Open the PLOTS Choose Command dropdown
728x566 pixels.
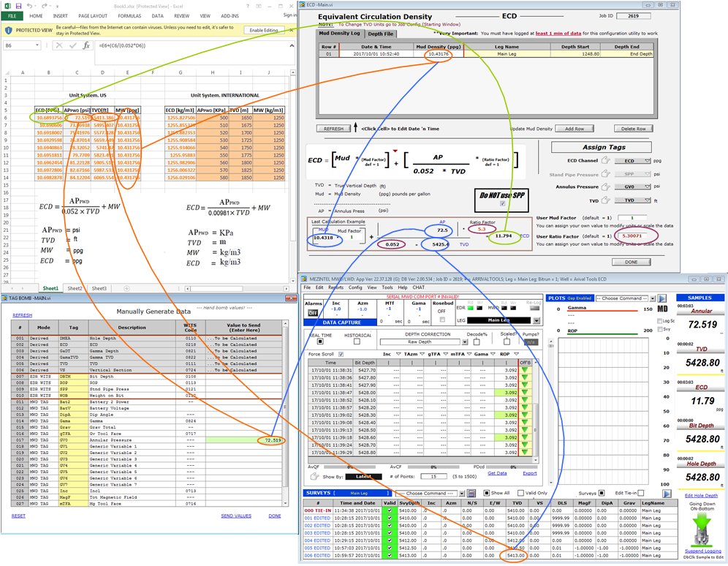click(652, 298)
